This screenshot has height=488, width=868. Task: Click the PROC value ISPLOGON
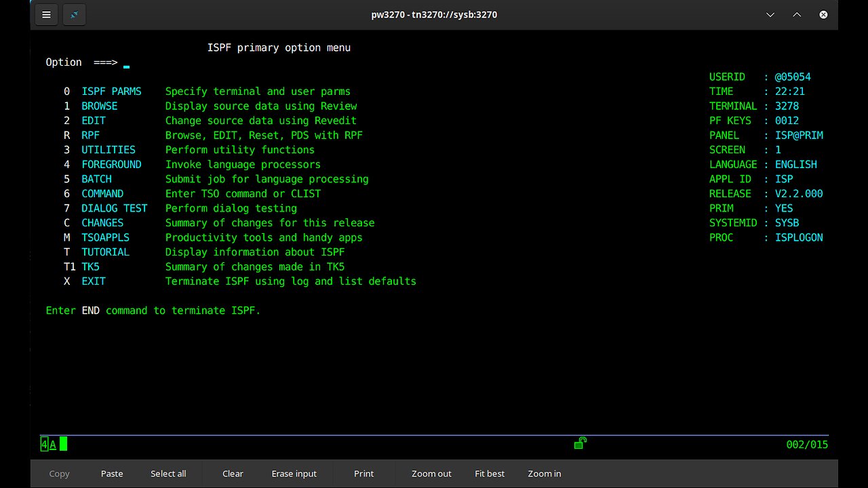pos(799,237)
